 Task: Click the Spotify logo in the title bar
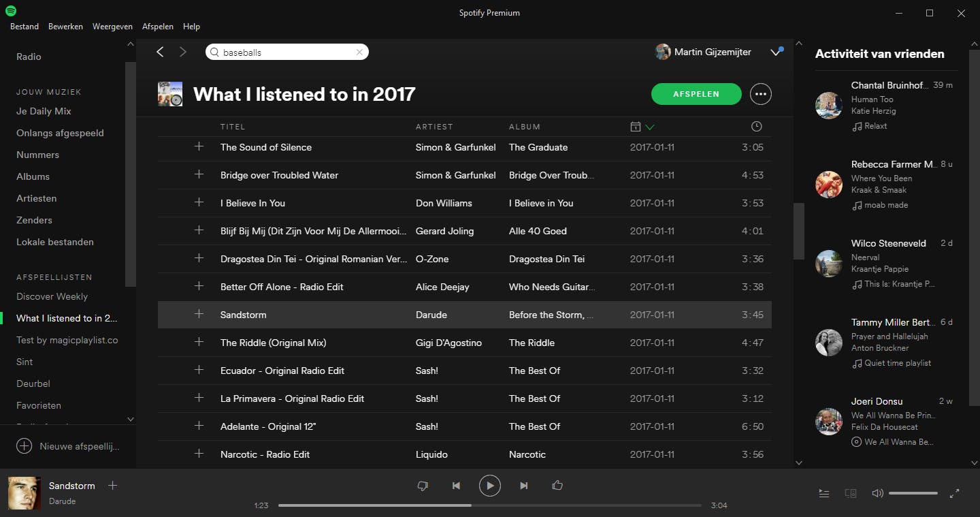click(x=11, y=12)
